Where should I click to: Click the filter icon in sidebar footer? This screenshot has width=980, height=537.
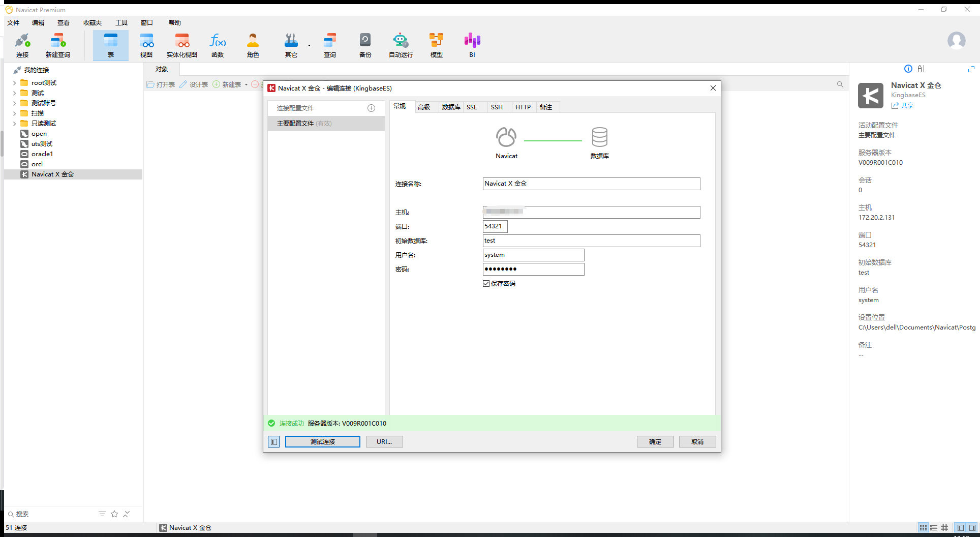coord(102,514)
